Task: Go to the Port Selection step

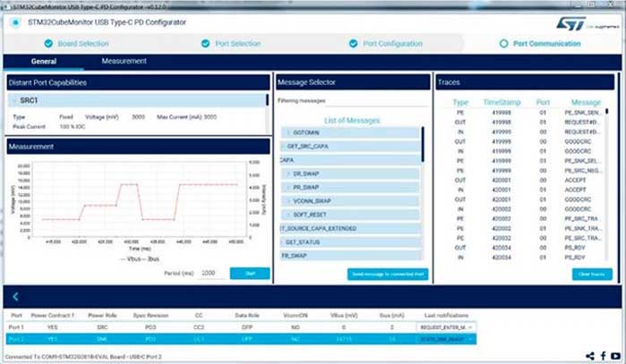Action: (x=233, y=43)
